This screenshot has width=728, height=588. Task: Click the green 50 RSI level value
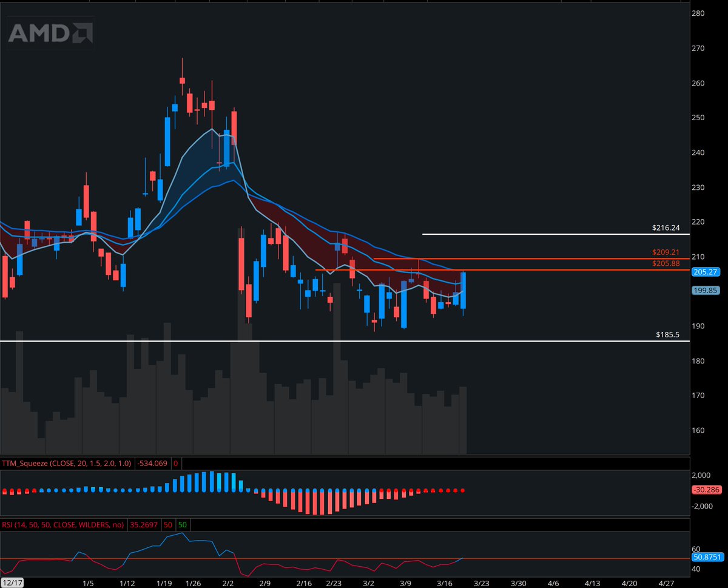coord(181,524)
